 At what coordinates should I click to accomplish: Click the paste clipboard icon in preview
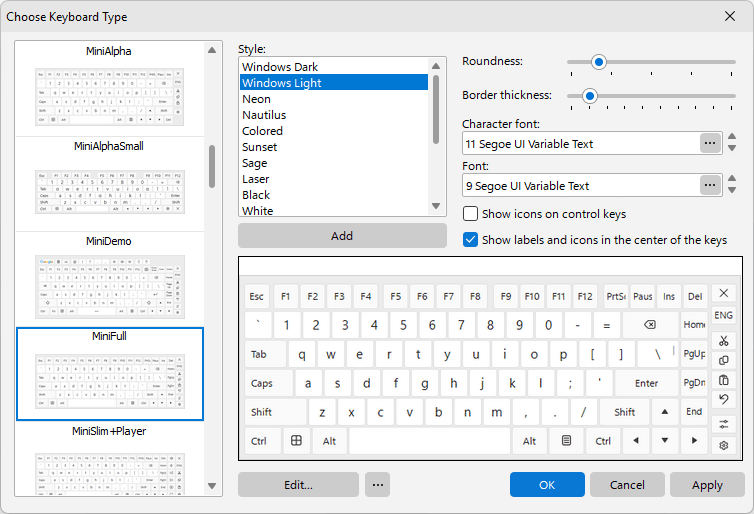coord(724,380)
